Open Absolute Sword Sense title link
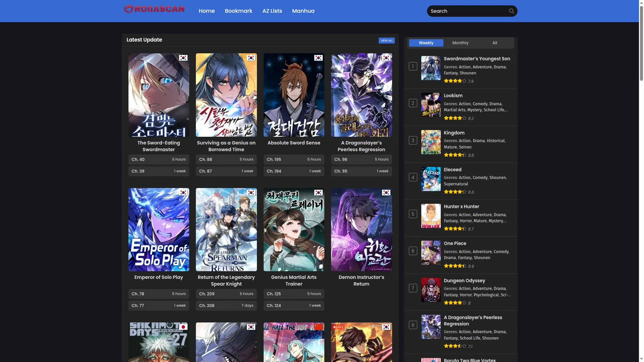This screenshot has width=644, height=362. (x=294, y=143)
